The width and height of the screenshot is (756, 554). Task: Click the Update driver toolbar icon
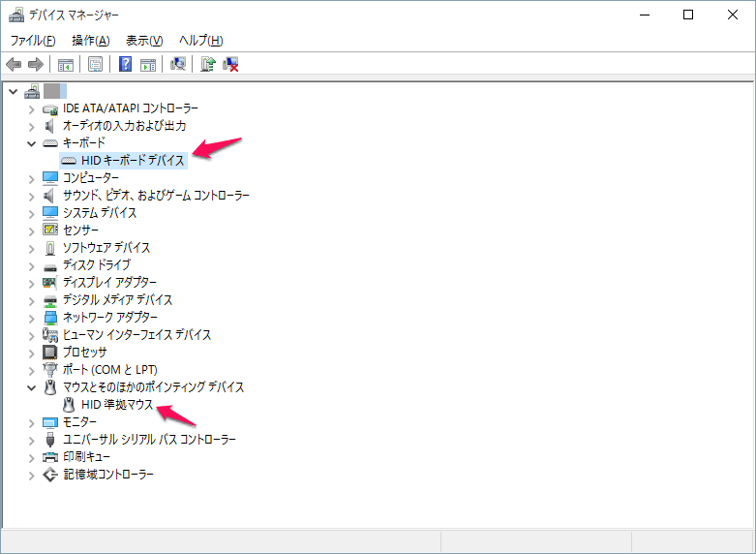click(x=207, y=65)
